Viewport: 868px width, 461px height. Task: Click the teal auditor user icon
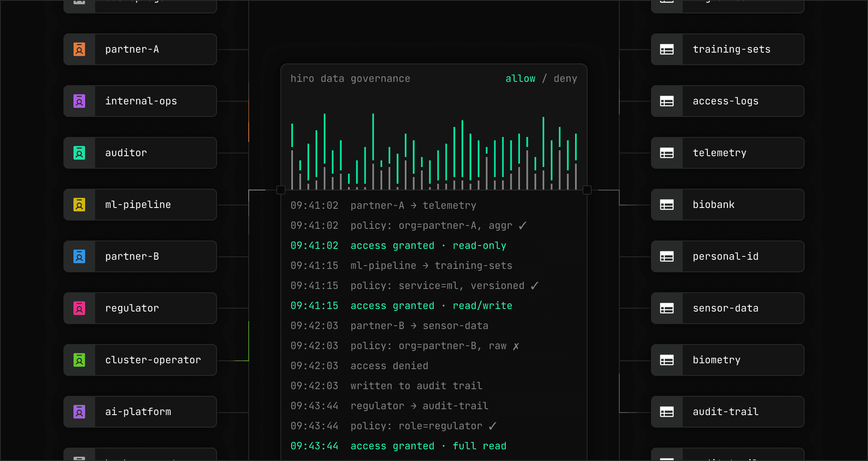tap(79, 153)
